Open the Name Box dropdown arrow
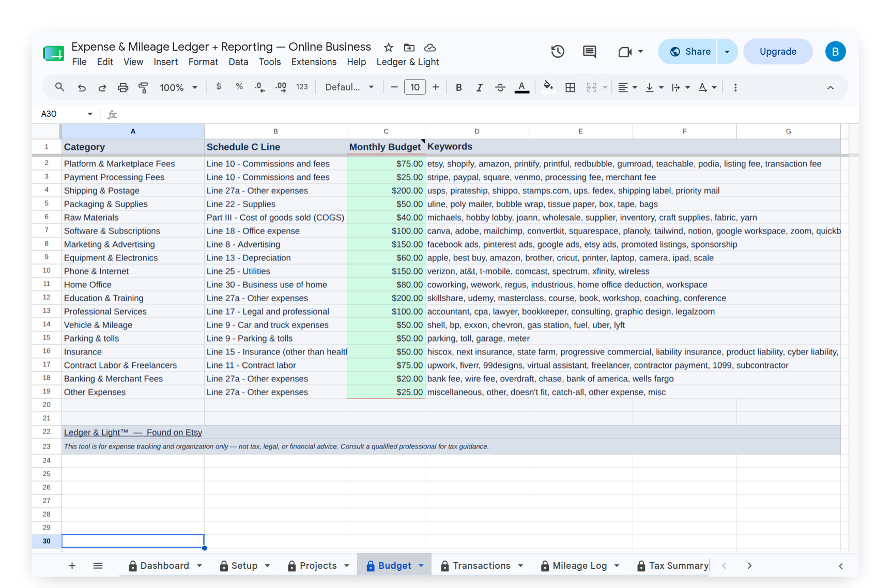The width and height of the screenshot is (891, 588). pyautogui.click(x=90, y=114)
